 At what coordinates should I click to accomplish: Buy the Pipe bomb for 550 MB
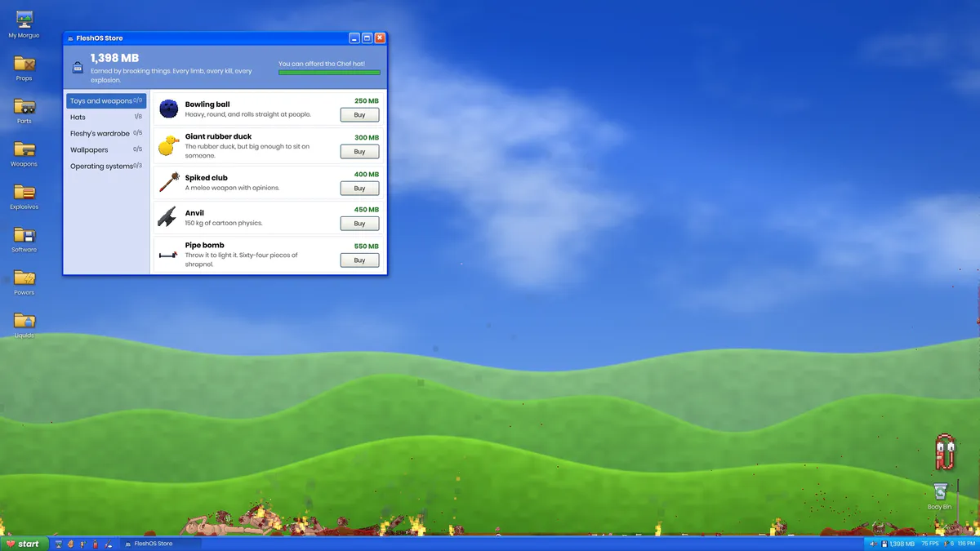pos(359,260)
